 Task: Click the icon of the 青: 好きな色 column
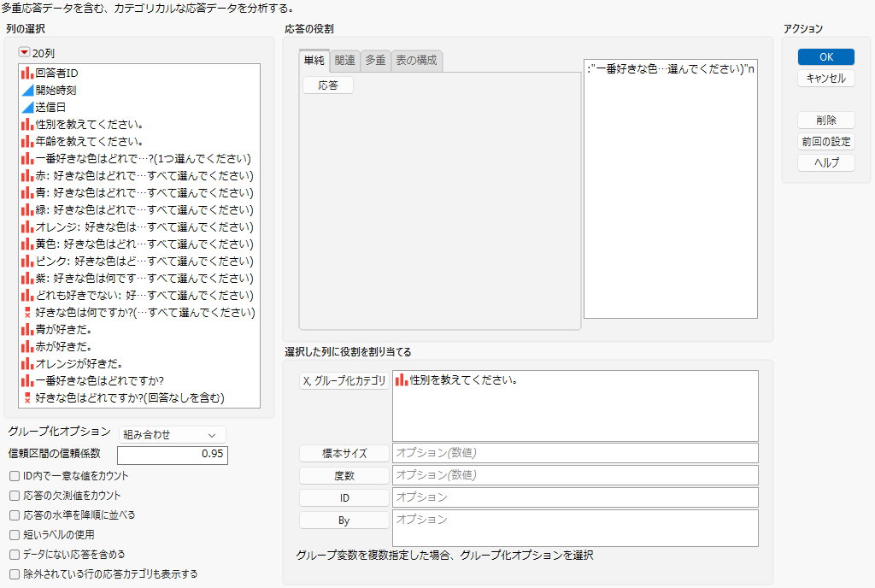[27, 192]
